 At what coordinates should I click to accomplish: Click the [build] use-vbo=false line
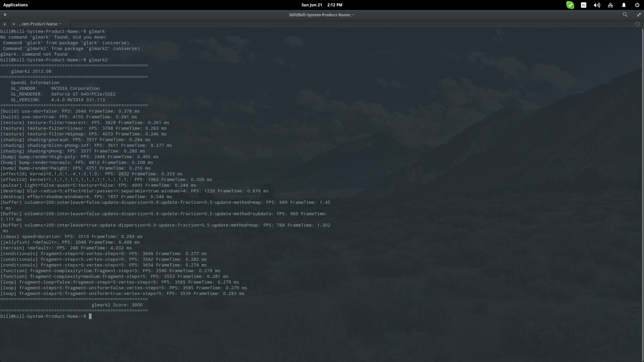(x=70, y=111)
